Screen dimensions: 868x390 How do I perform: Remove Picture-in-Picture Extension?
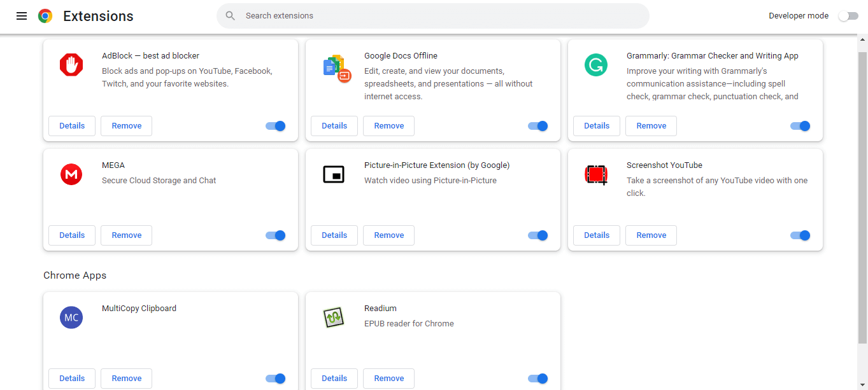389,235
